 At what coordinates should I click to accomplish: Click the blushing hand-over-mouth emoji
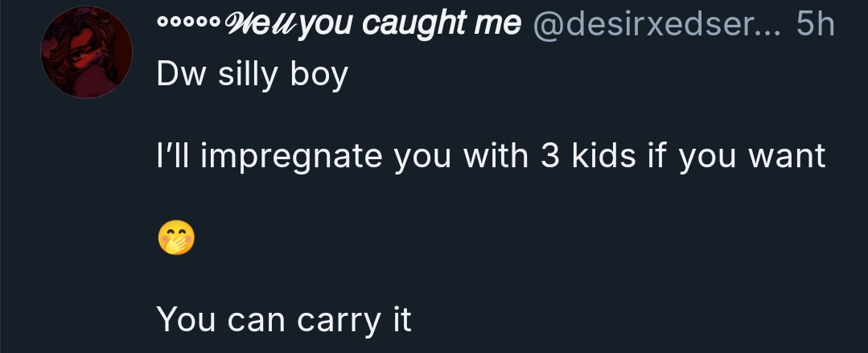coord(176,237)
